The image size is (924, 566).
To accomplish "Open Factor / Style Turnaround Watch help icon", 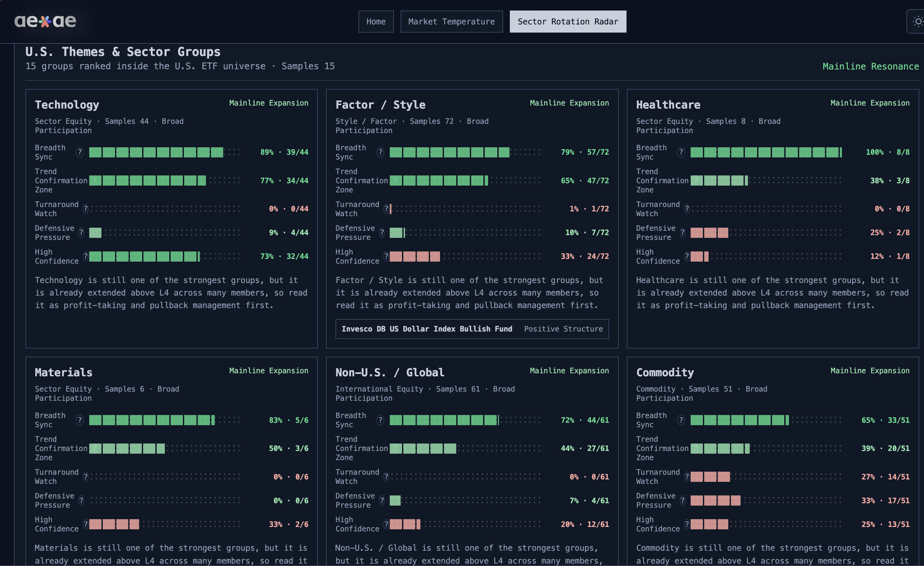I will (386, 209).
